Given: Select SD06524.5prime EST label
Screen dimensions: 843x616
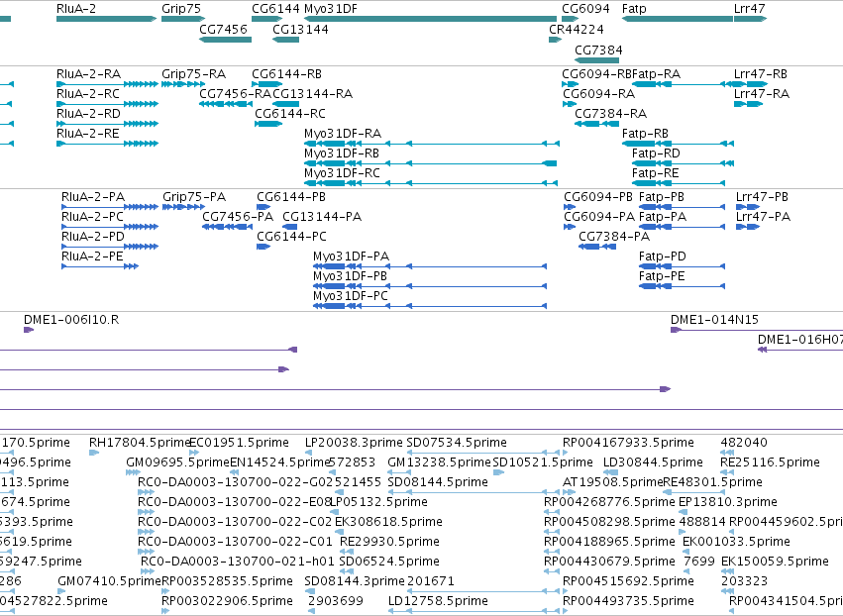Looking at the screenshot, I should click(x=389, y=562).
